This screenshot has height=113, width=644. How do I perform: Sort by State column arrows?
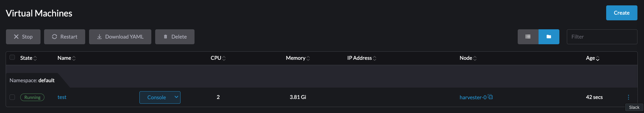[x=35, y=58]
